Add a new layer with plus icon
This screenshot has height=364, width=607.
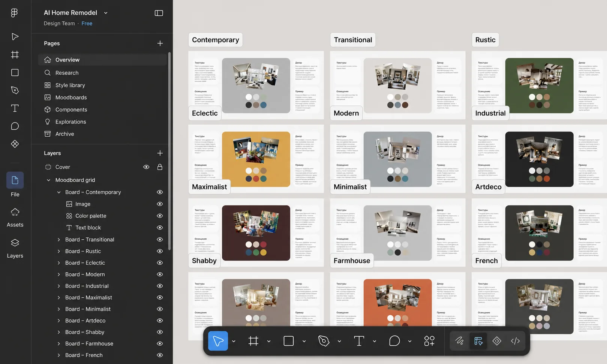[160, 153]
